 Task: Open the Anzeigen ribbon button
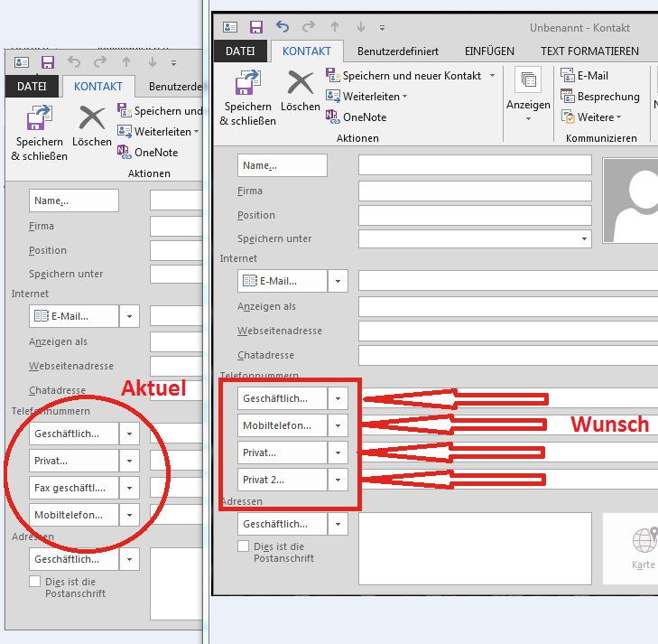[x=528, y=92]
